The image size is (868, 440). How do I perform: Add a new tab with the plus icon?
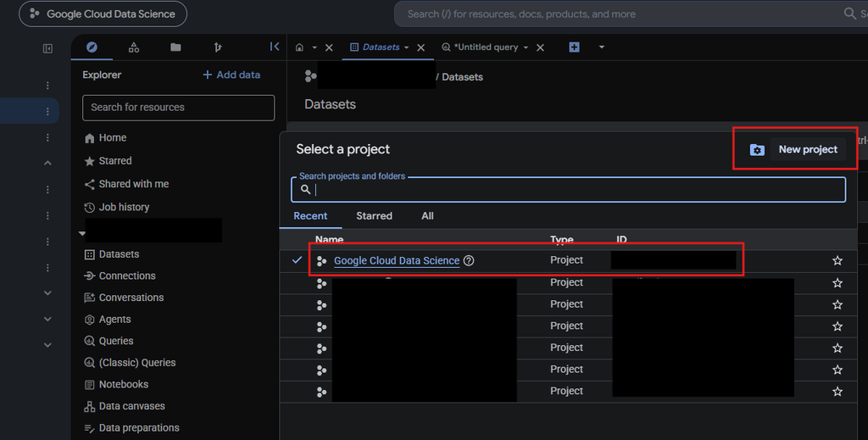point(574,47)
